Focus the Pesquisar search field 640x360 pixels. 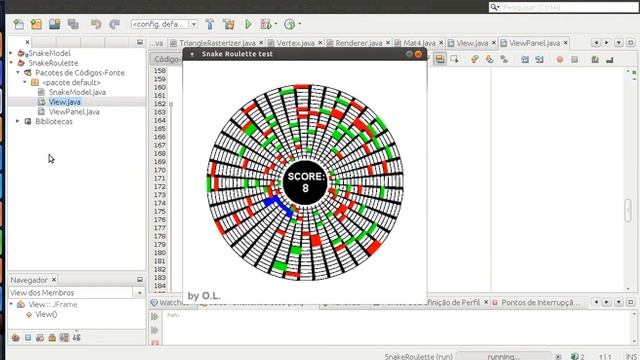click(x=564, y=7)
